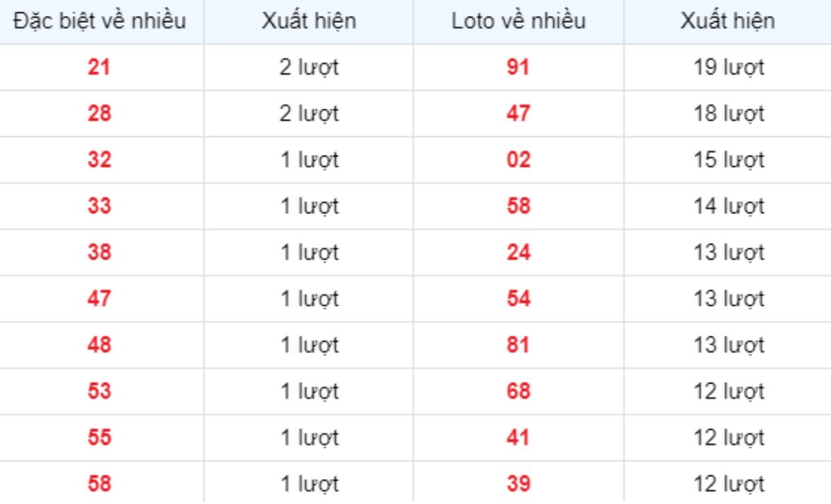This screenshot has height=504, width=831.
Task: Select special number 21 in red
Action: [x=99, y=68]
